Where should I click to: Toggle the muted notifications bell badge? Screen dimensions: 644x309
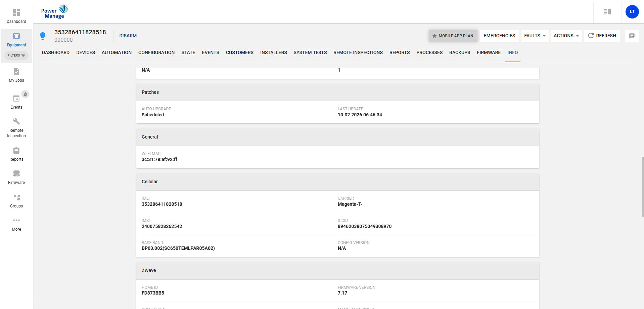tap(25, 94)
